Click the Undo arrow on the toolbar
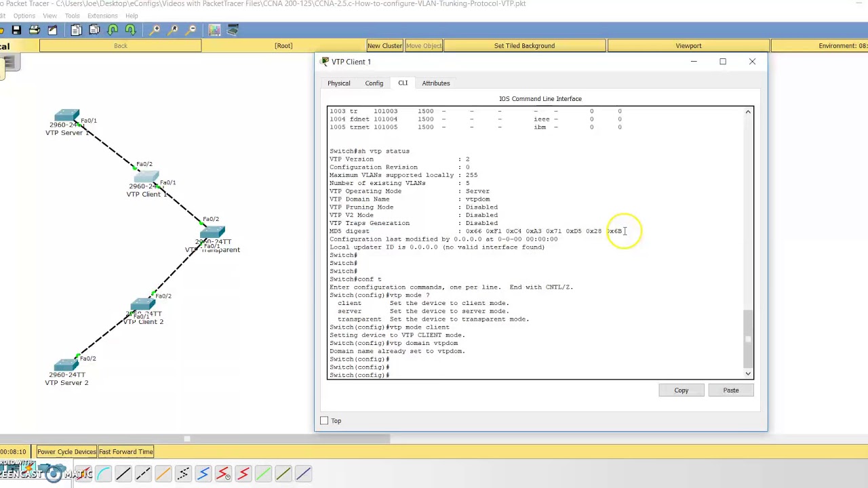Viewport: 868px width, 488px height. 113,29
